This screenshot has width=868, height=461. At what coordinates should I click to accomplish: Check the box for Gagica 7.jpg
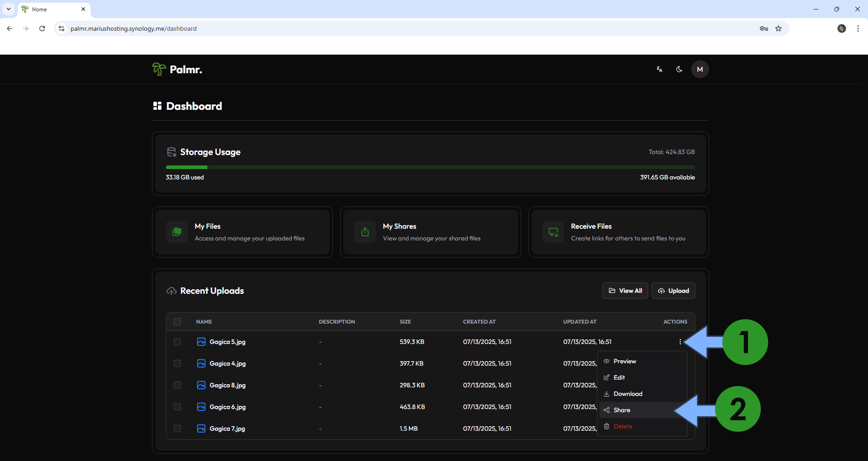click(177, 428)
